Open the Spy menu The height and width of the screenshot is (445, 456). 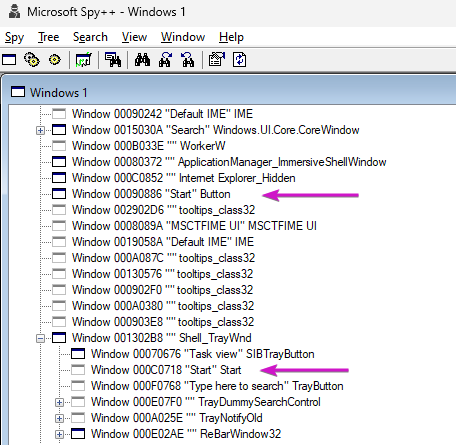(x=14, y=37)
